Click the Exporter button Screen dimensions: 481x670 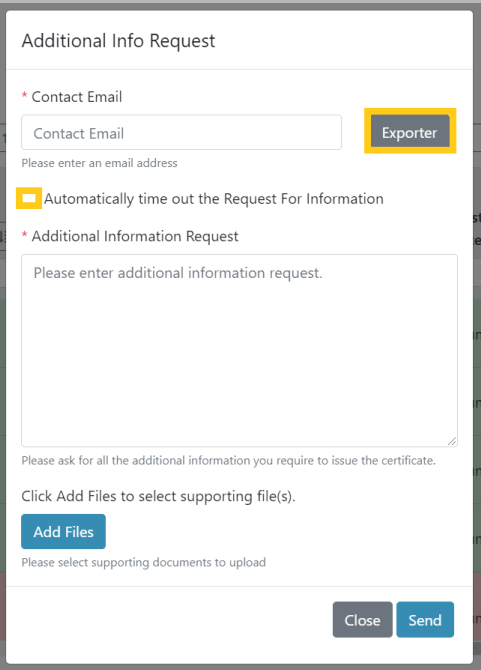pos(410,131)
